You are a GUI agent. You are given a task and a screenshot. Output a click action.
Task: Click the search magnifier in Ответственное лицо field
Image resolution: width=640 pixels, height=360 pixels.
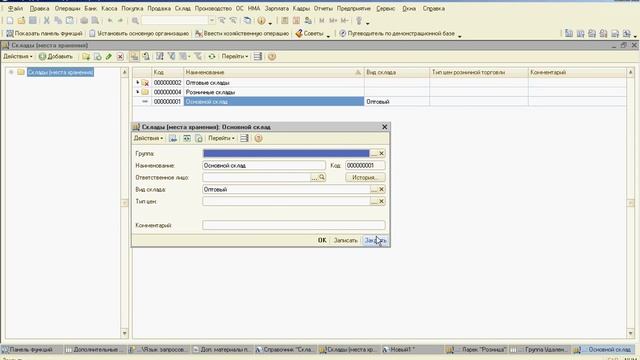pos(322,178)
